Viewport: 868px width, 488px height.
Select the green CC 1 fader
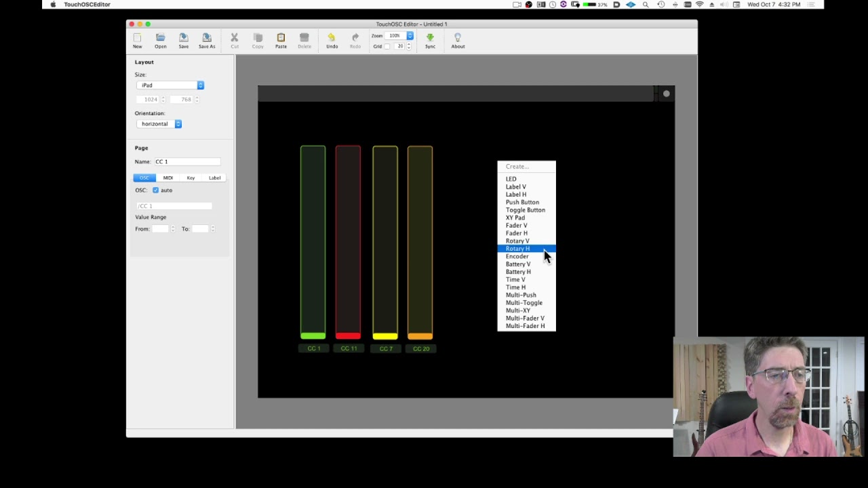tap(313, 242)
